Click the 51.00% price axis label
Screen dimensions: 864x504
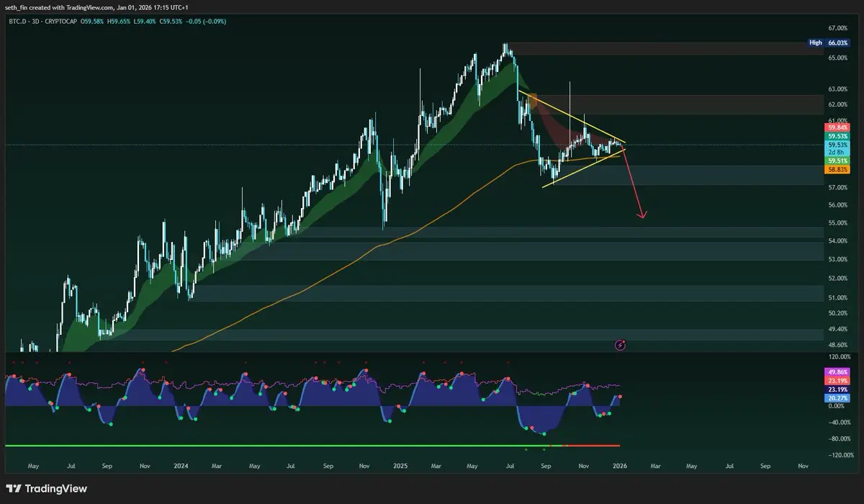coord(837,297)
